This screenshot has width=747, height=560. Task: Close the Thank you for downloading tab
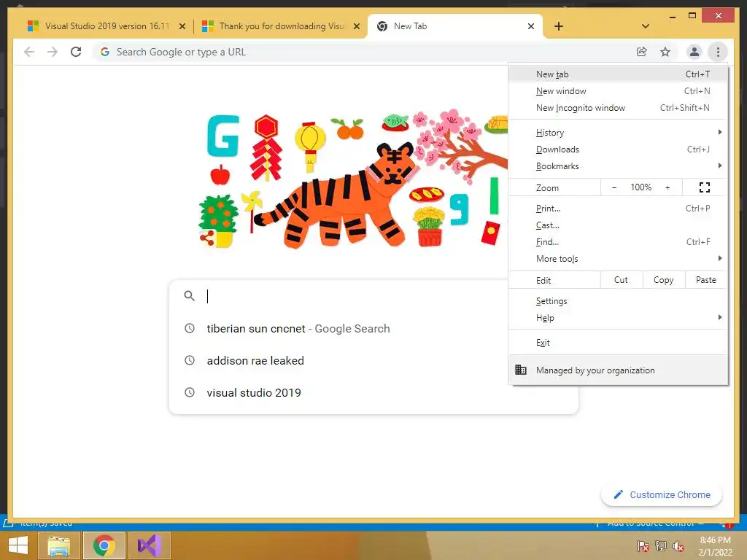(356, 26)
